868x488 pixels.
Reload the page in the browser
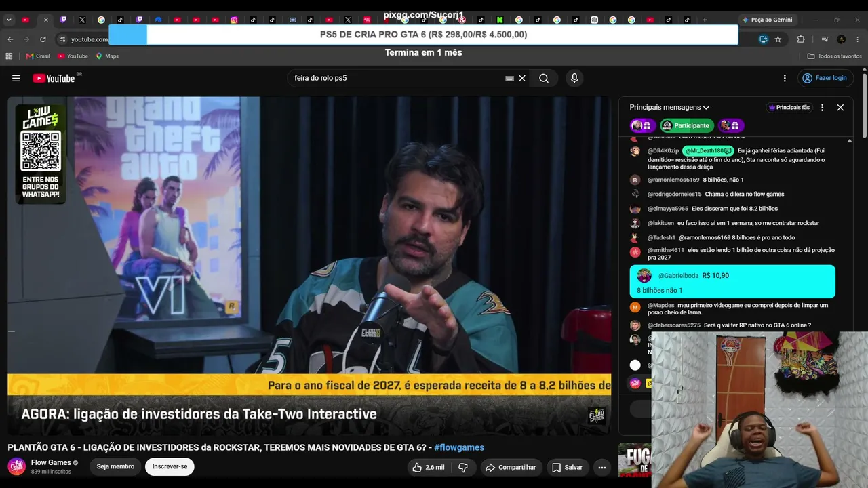tap(43, 39)
